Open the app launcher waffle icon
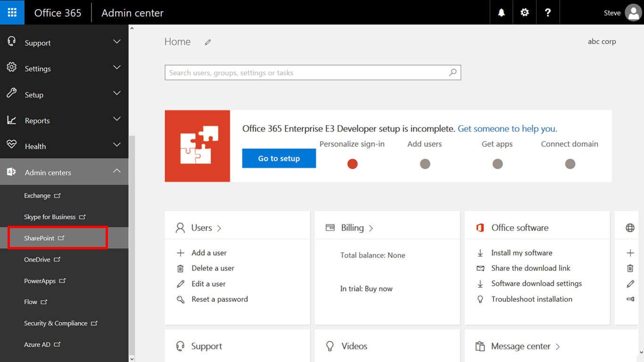644x362 pixels. (12, 12)
